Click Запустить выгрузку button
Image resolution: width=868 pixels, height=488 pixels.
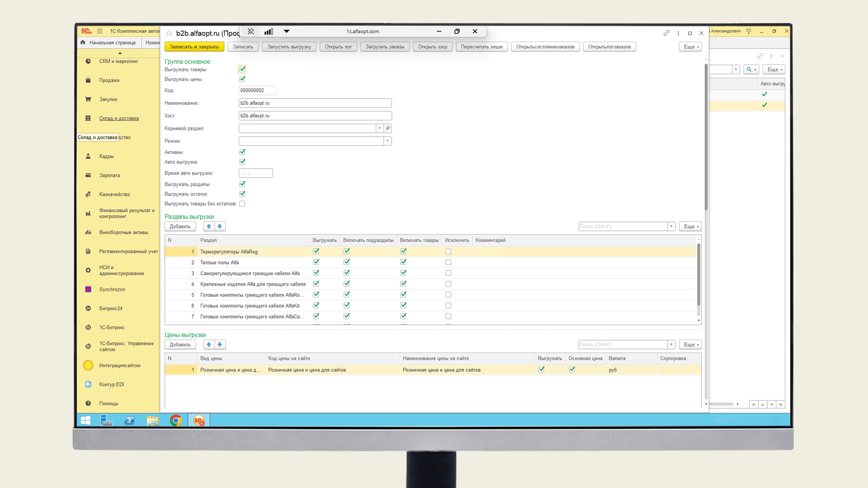click(x=289, y=47)
